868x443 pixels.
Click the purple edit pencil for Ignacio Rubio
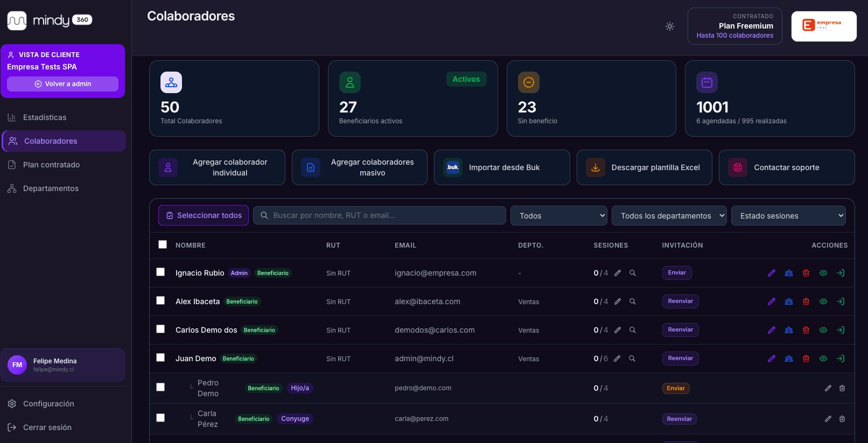pyautogui.click(x=772, y=273)
